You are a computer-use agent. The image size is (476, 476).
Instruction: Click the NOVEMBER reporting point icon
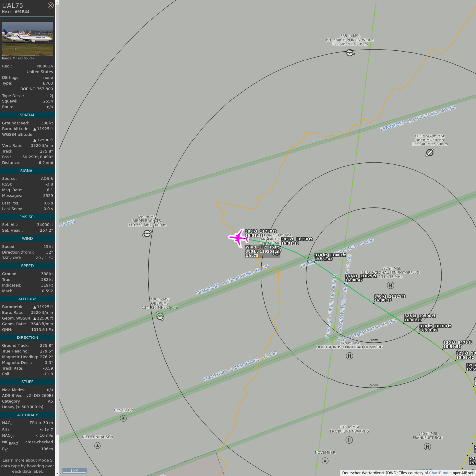(325, 461)
